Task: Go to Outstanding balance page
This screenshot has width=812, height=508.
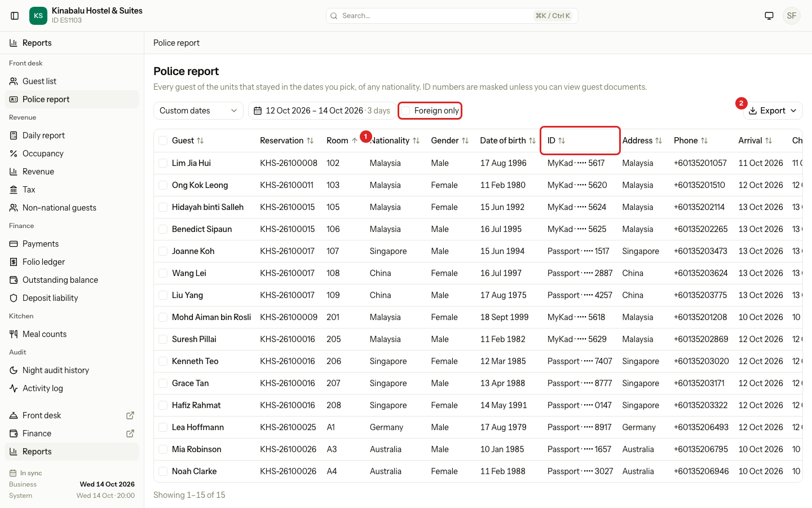Action: 72,280
